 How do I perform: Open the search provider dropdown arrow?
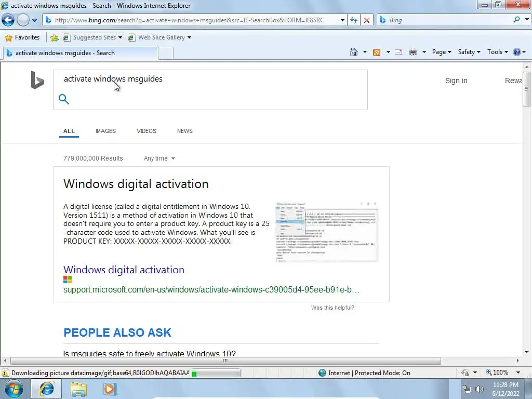point(527,20)
